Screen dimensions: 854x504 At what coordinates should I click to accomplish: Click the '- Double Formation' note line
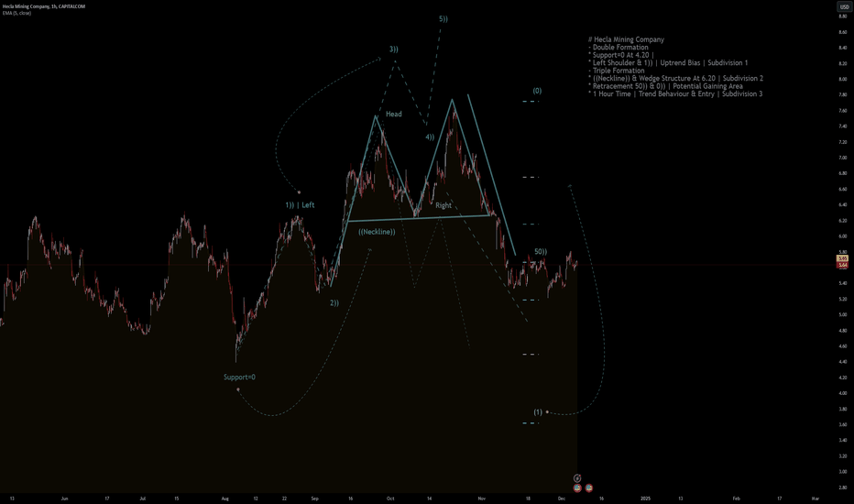(619, 48)
